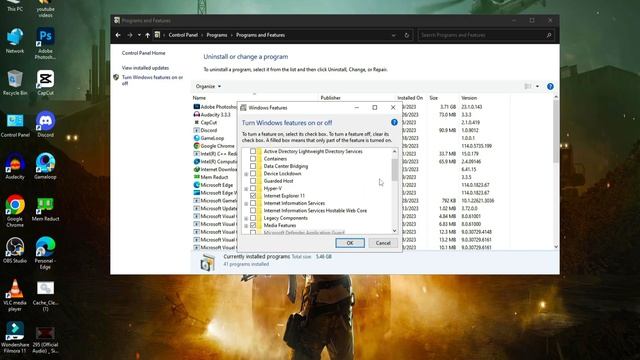
Task: Expand the Hyper-V tree node
Action: coord(246,189)
